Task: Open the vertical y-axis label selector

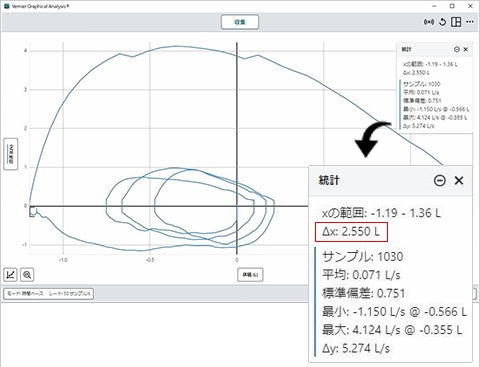Action: point(11,154)
